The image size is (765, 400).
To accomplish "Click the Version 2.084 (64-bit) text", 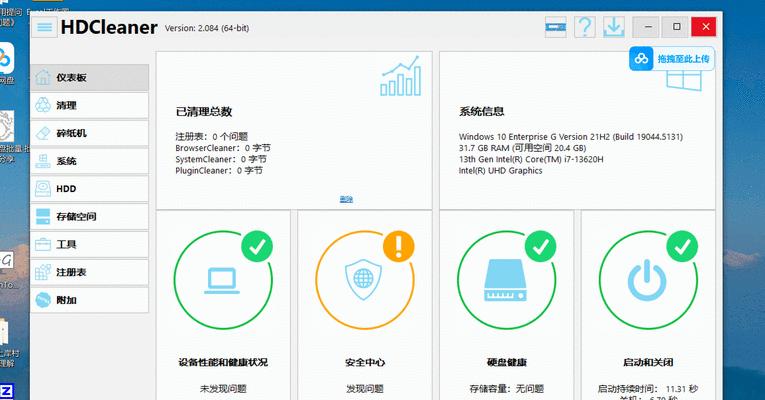I will tap(207, 28).
